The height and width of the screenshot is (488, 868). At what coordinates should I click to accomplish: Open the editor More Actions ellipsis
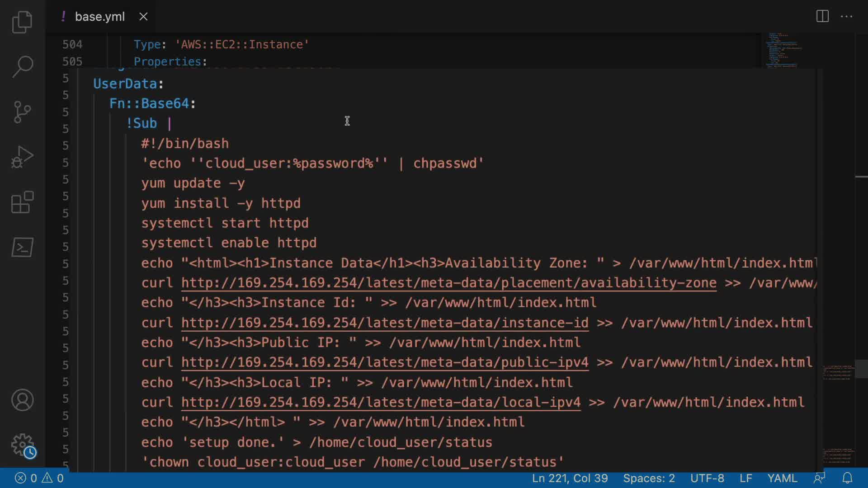(846, 17)
